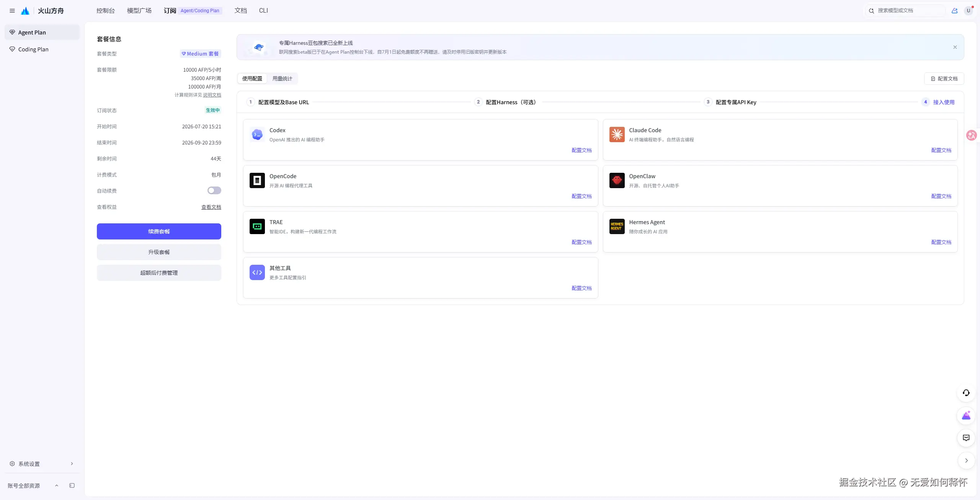
Task: Click the TRAE app icon
Action: point(257,226)
